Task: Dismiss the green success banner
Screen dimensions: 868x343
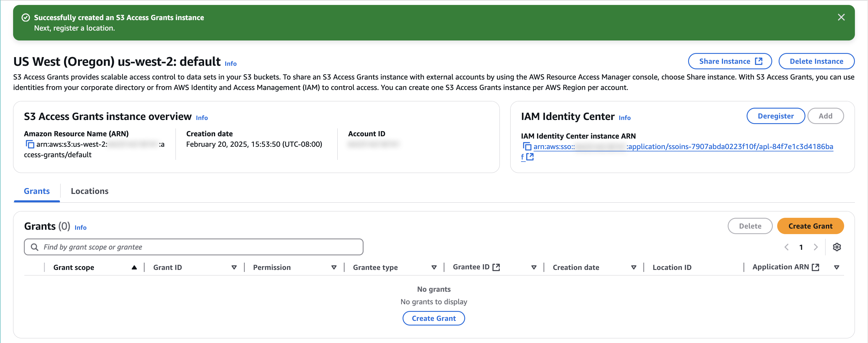Action: coord(841,17)
